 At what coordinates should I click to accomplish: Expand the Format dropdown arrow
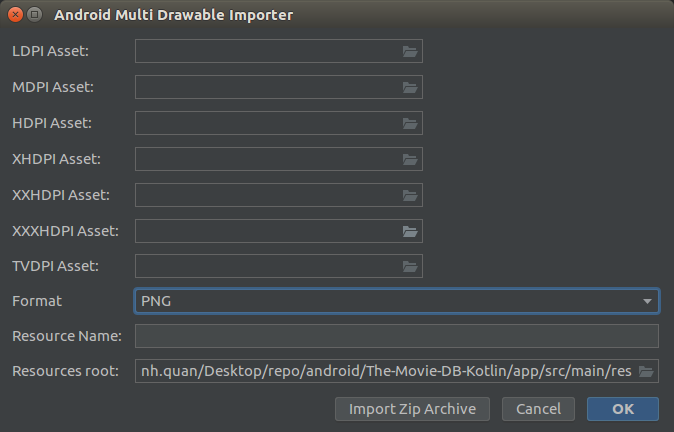648,301
